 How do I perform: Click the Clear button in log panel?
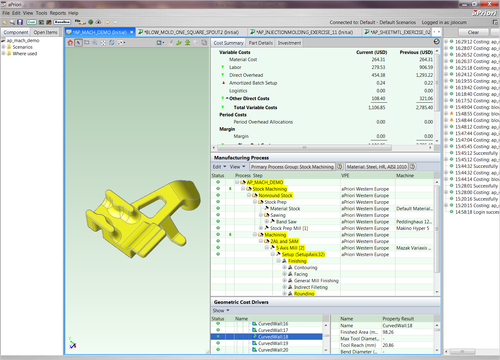point(473,32)
